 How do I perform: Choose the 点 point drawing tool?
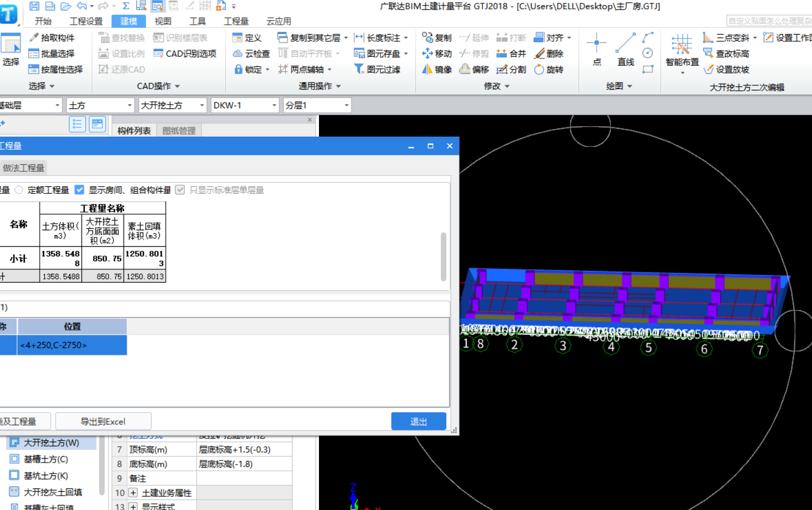coord(597,50)
